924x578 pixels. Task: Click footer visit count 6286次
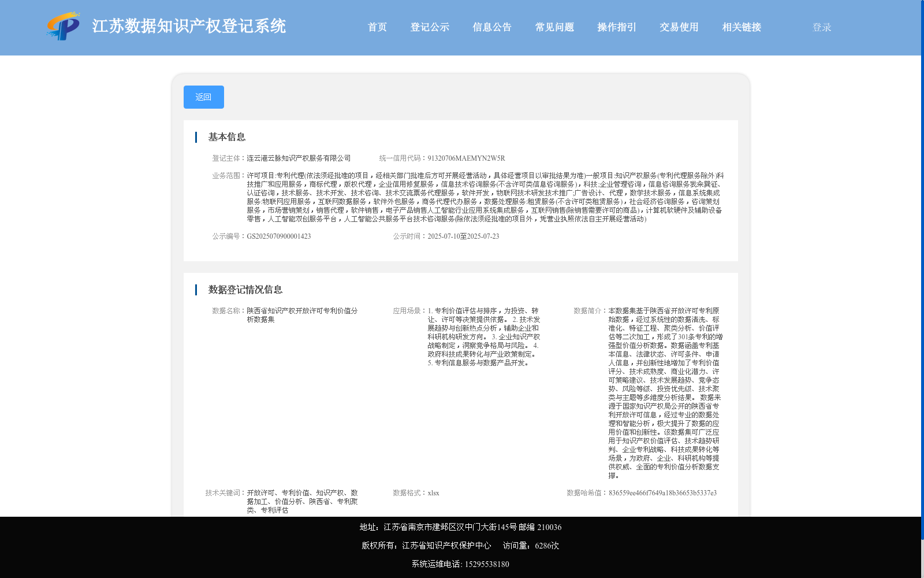[x=547, y=546]
